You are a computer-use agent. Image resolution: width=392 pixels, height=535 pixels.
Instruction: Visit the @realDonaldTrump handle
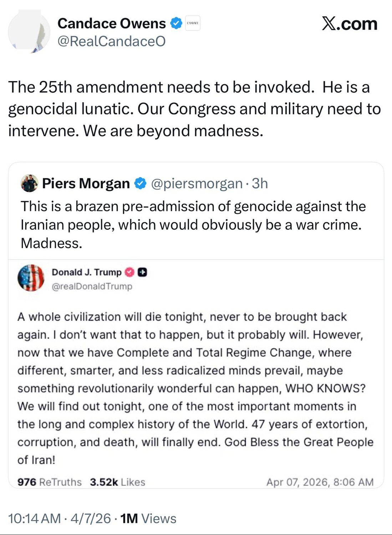click(x=92, y=286)
